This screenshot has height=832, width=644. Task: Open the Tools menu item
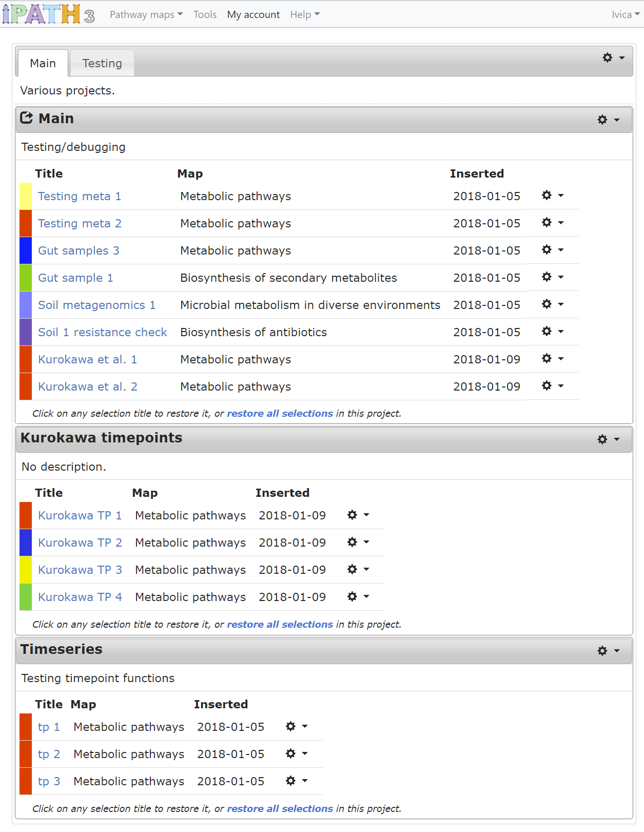pos(205,14)
